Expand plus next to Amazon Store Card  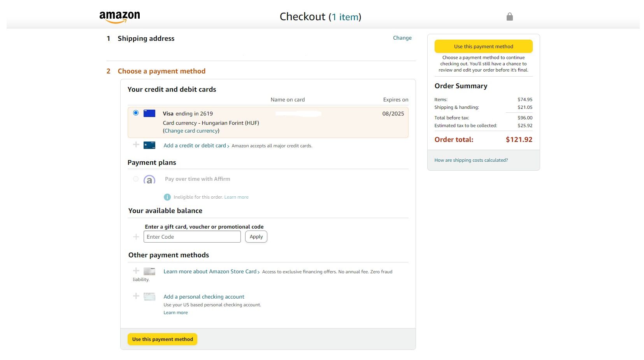pyautogui.click(x=136, y=271)
